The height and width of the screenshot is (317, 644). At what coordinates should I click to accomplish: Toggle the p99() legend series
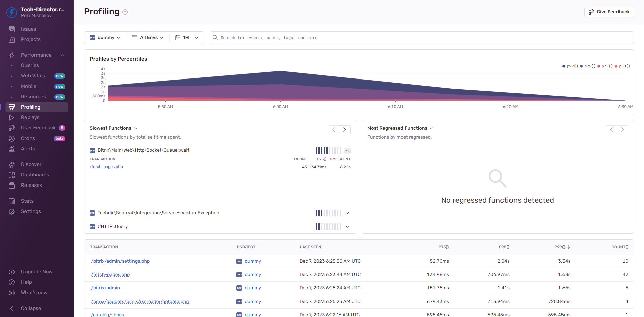click(570, 66)
